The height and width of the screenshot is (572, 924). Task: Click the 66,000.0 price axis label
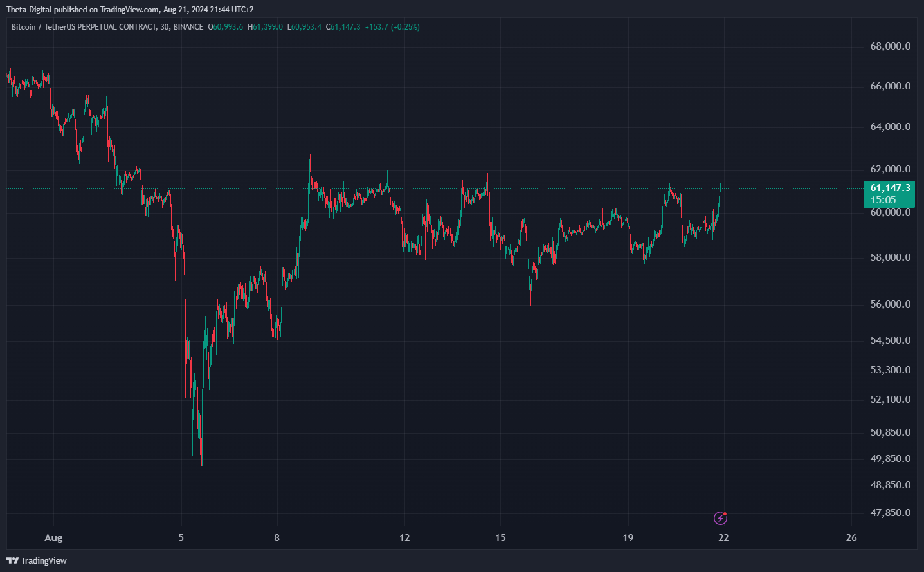pyautogui.click(x=890, y=86)
